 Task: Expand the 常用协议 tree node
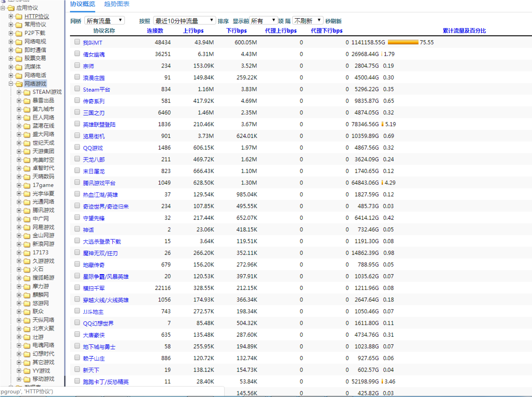[11, 25]
